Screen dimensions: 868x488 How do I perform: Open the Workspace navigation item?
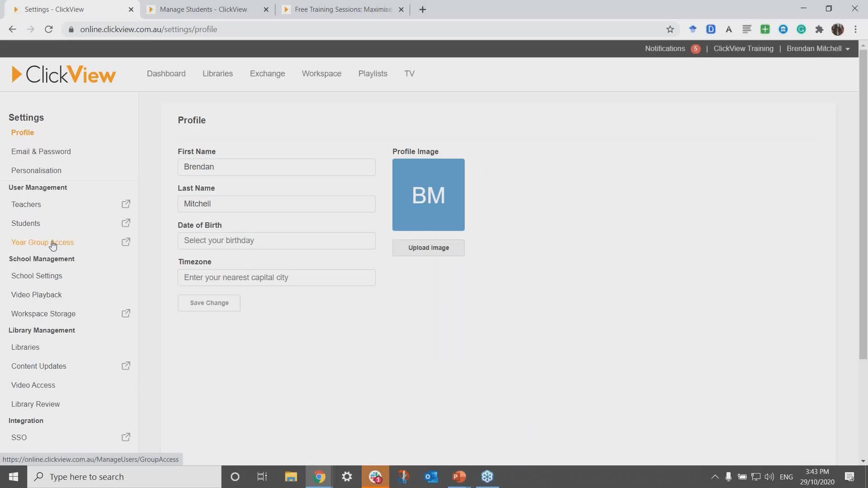click(321, 74)
